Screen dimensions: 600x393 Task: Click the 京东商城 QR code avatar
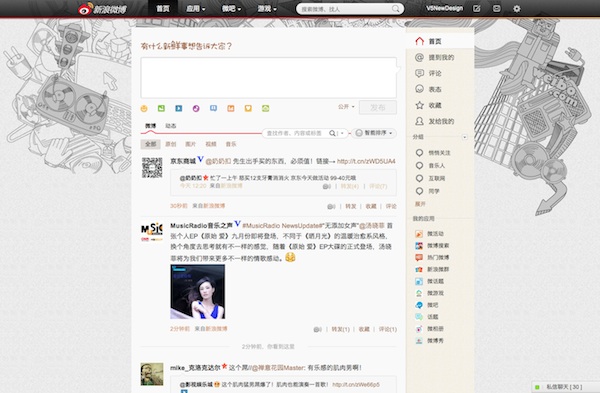click(152, 168)
